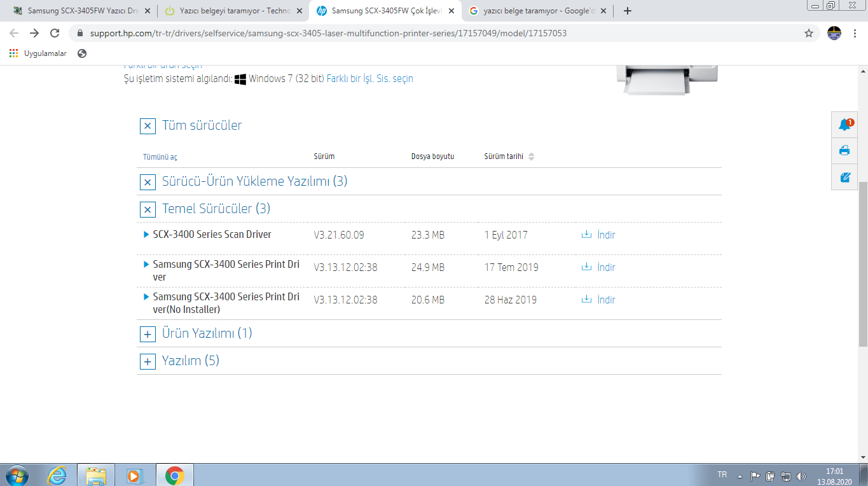This screenshot has height=486, width=868.
Task: Download the SCX-3400 Series Scan Driver via İndir
Action: tap(598, 235)
